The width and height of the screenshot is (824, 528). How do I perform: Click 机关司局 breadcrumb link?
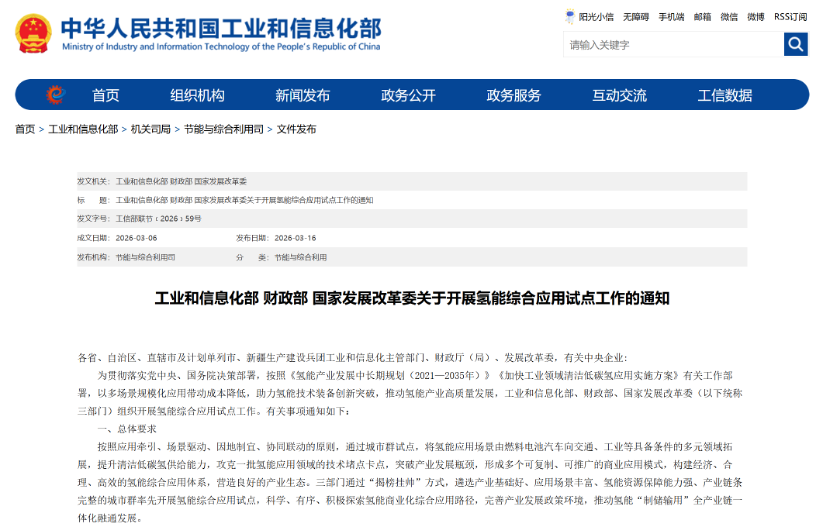point(151,129)
